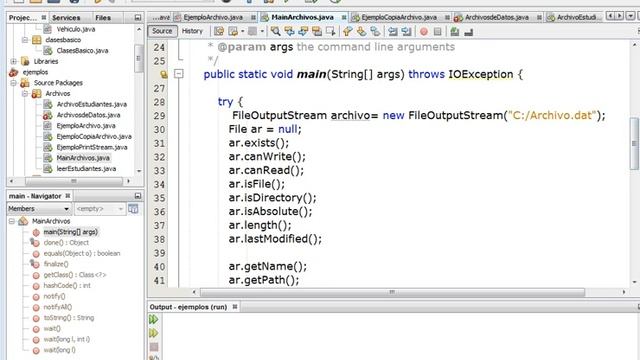Toggle Rectangular Selection icon

[x=331, y=31]
